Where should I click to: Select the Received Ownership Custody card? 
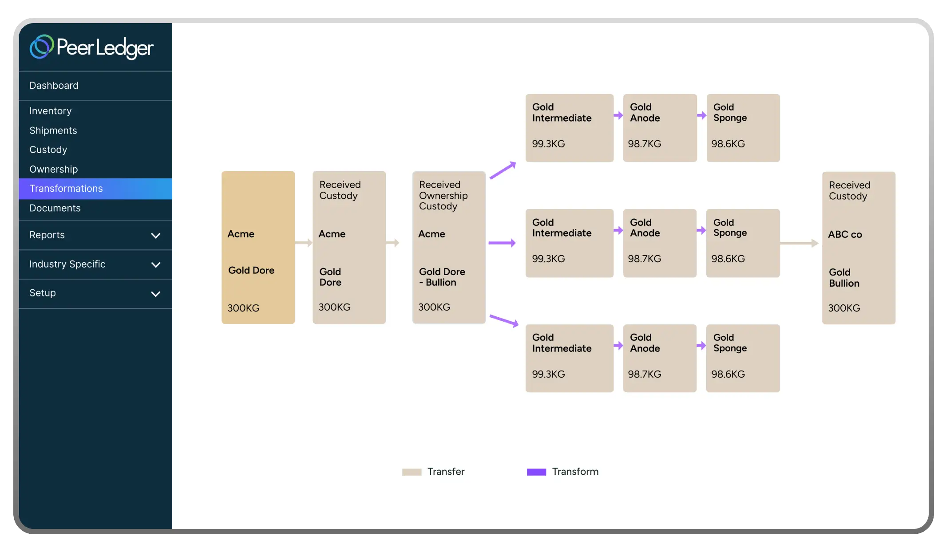448,247
